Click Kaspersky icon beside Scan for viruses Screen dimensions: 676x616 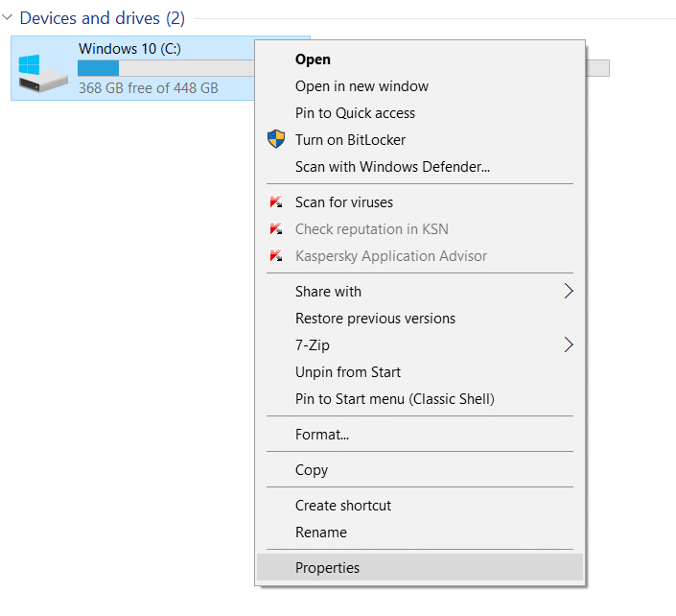click(276, 201)
